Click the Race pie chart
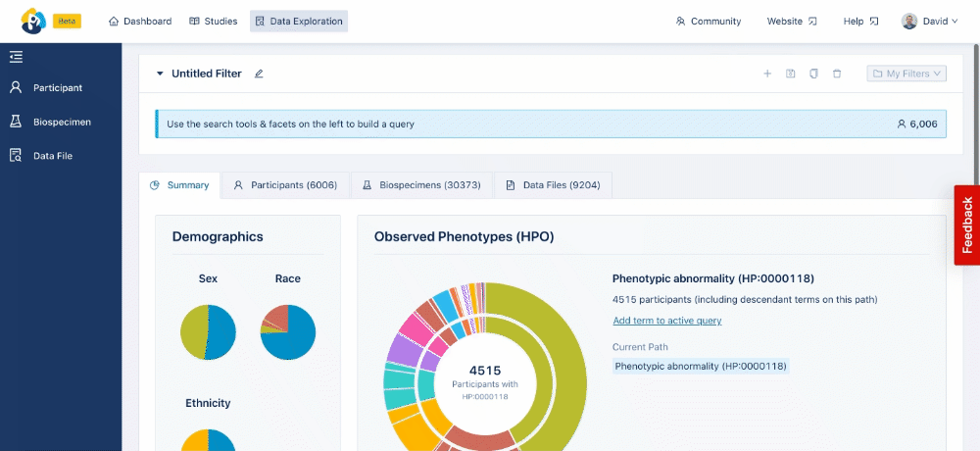This screenshot has width=980, height=451. [x=288, y=332]
